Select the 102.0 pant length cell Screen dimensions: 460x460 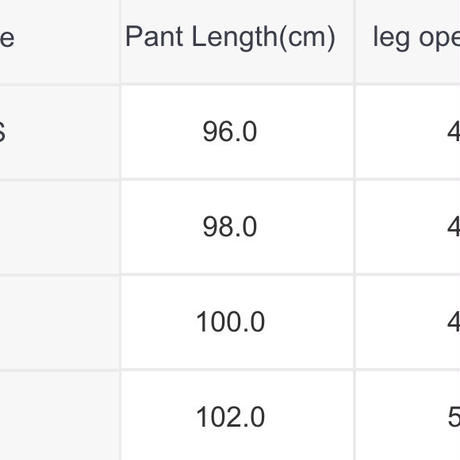[x=237, y=416]
